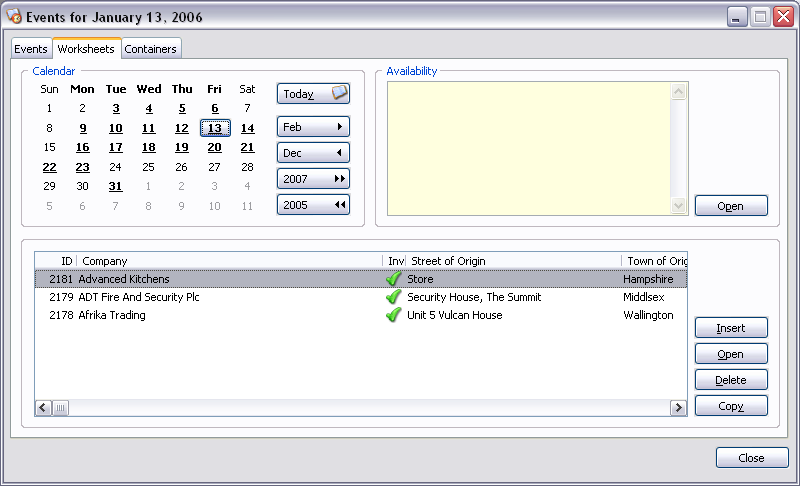Switch to the Events tab

click(x=31, y=49)
